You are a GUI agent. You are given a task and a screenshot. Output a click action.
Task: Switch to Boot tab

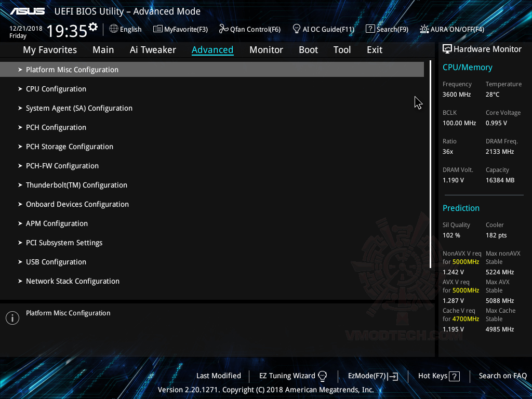[308, 50]
